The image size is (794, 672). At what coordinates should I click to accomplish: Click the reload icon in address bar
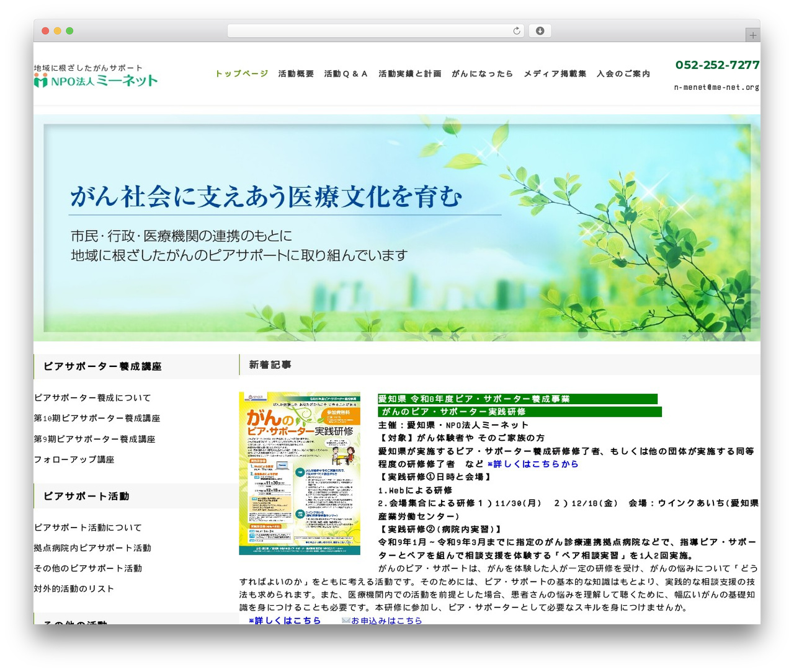point(517,31)
